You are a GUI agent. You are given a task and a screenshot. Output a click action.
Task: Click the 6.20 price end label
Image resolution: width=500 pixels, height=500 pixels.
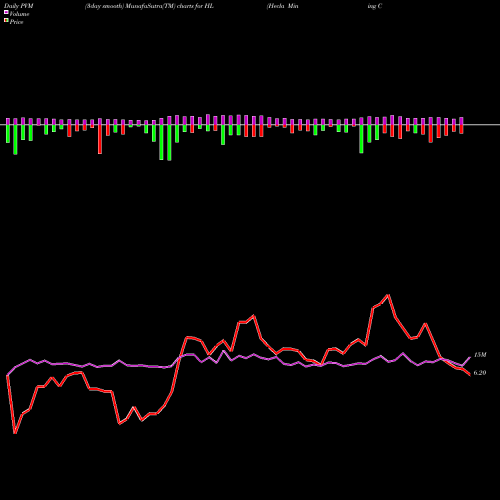(x=480, y=373)
